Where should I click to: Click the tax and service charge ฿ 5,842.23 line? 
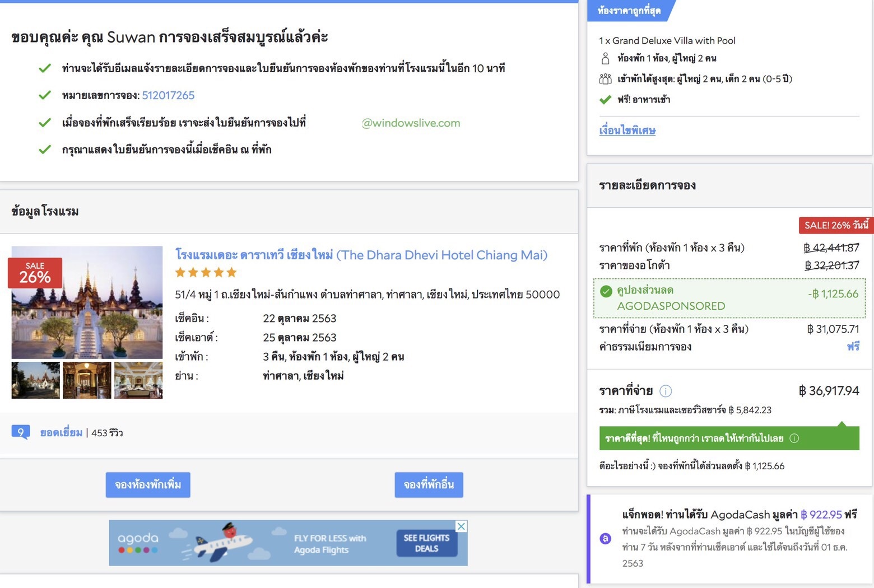coord(685,410)
